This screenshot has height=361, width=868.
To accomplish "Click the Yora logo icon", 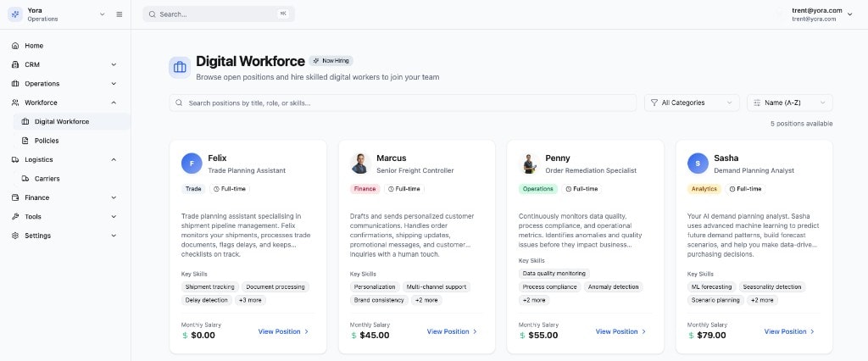I will (15, 14).
